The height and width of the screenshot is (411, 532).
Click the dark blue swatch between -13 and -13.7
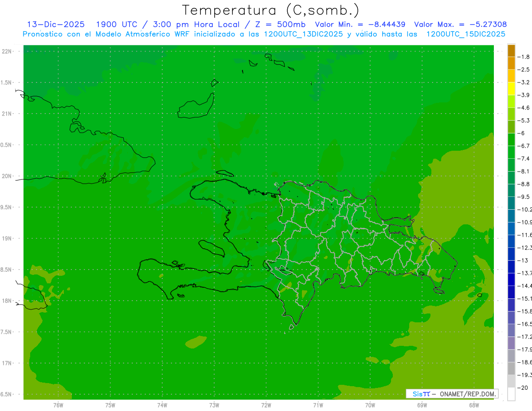(x=511, y=266)
